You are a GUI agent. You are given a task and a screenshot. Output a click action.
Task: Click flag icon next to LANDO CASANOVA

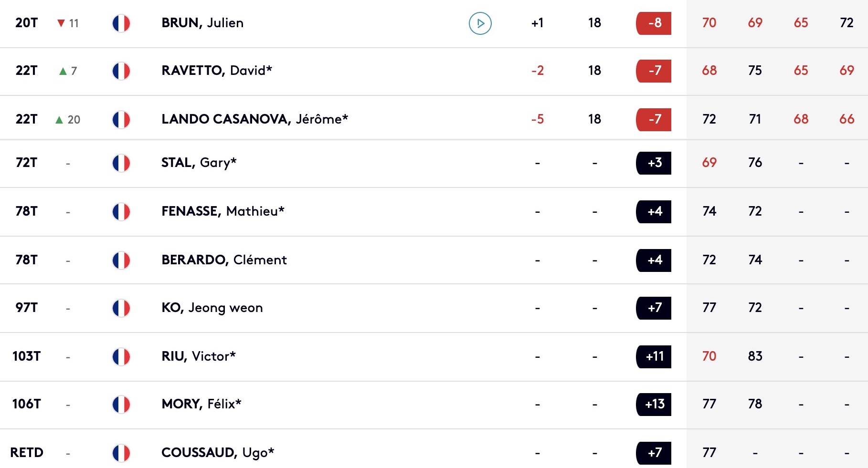121,120
